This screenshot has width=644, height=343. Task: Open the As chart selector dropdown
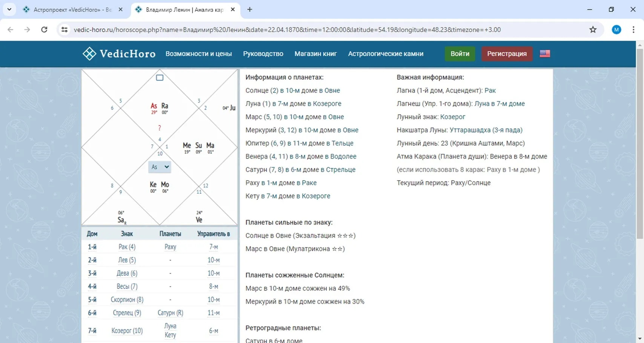click(159, 167)
